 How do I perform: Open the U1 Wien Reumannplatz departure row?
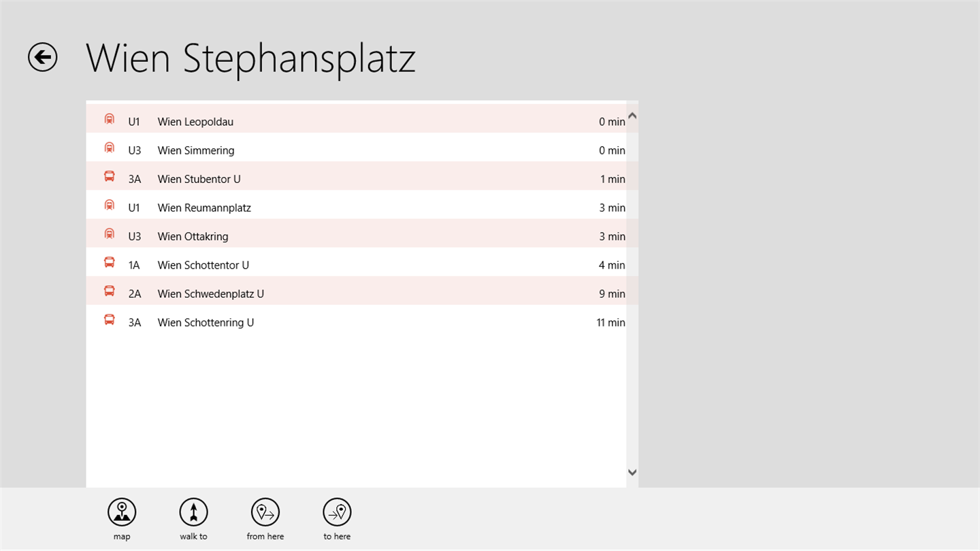pyautogui.click(x=356, y=207)
